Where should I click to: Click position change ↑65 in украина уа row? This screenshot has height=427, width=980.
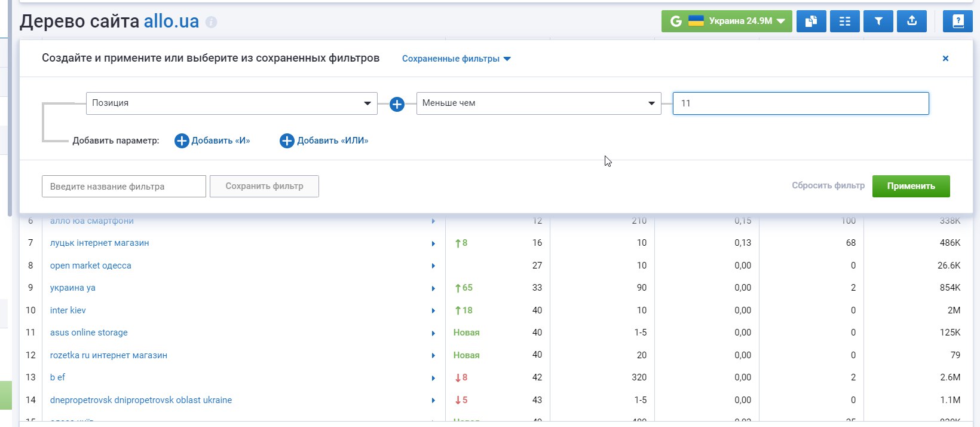pos(463,288)
